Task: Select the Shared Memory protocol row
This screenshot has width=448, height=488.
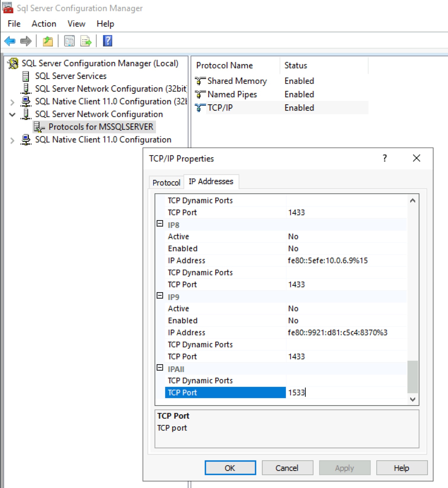Action: point(281,81)
